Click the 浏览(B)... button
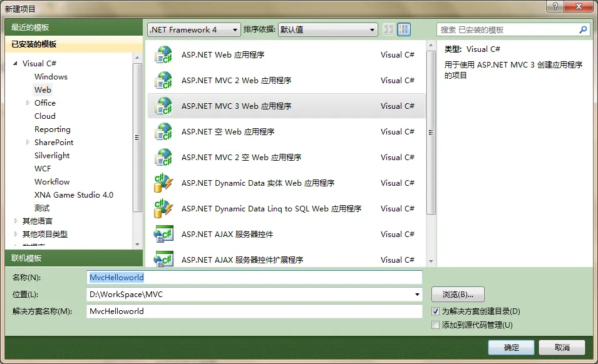598x364 pixels. click(458, 295)
